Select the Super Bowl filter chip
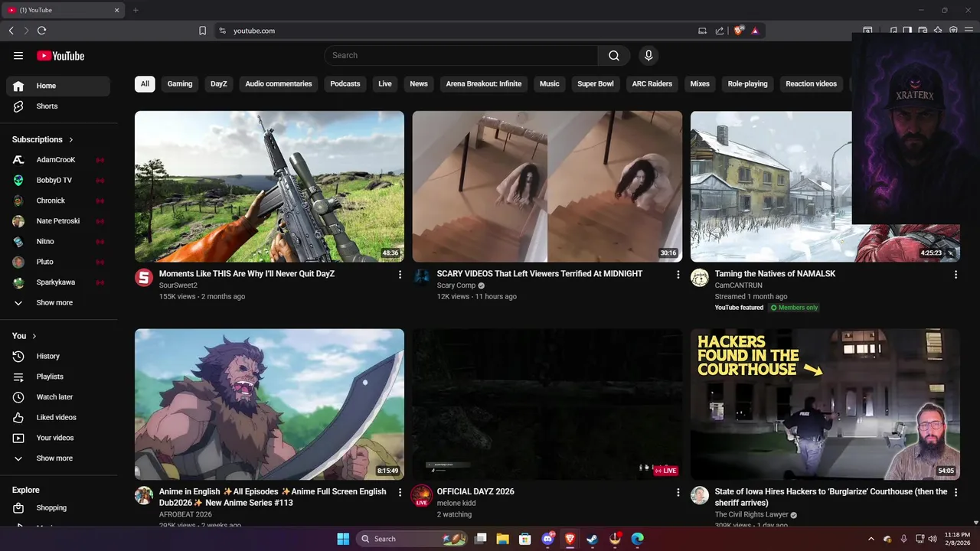The height and width of the screenshot is (551, 980). pos(596,83)
